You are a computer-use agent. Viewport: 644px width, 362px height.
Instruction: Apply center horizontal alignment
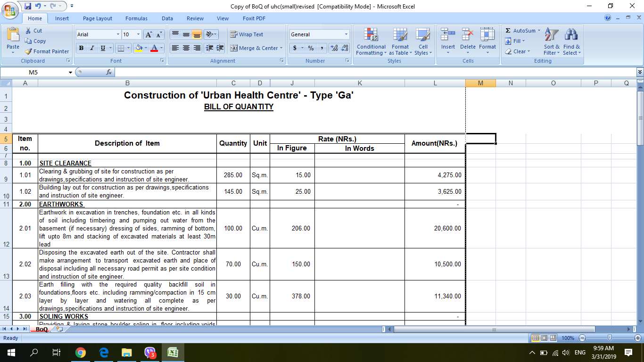pyautogui.click(x=186, y=48)
